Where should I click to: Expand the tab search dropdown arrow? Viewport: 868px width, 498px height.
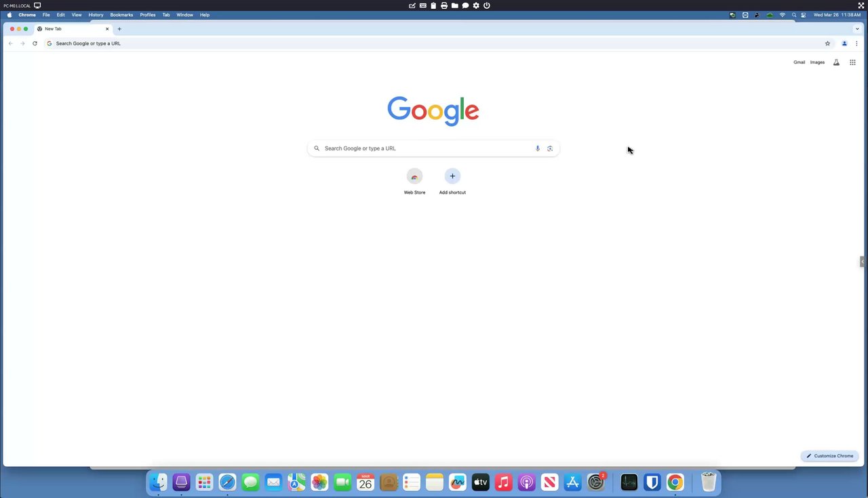point(857,29)
